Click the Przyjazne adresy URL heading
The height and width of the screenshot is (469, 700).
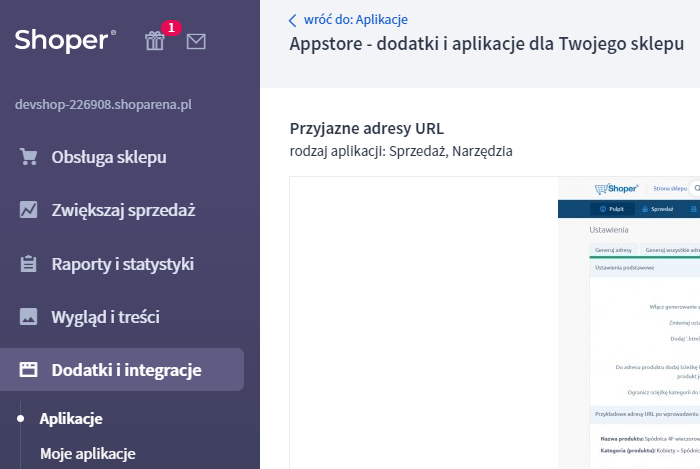367,129
